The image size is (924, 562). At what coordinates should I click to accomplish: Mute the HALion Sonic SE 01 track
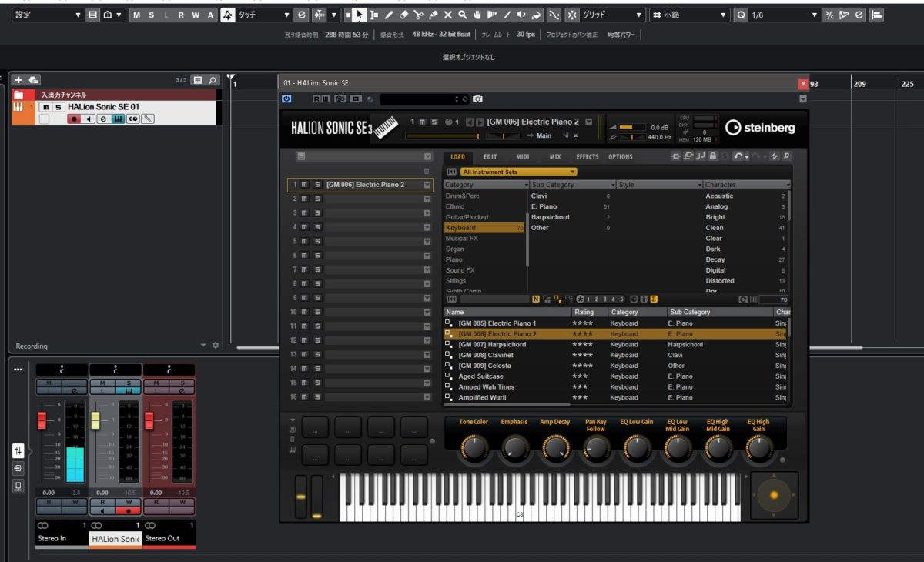[45, 107]
